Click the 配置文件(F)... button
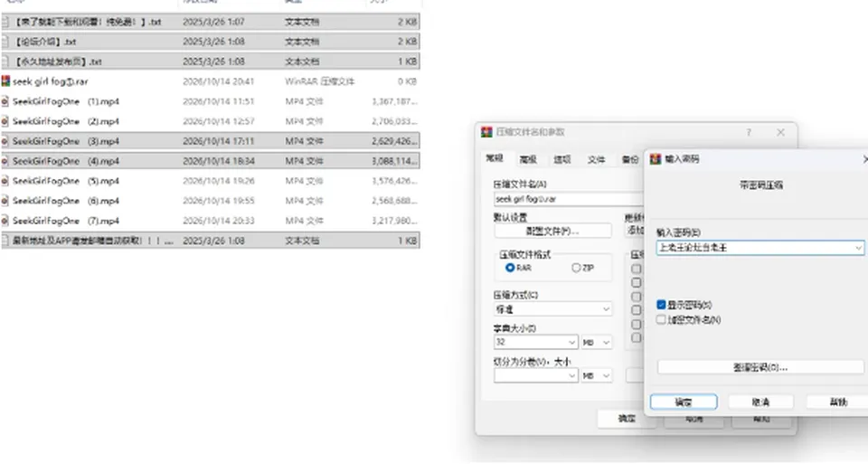Viewport: 868px width, 464px height. click(x=552, y=231)
